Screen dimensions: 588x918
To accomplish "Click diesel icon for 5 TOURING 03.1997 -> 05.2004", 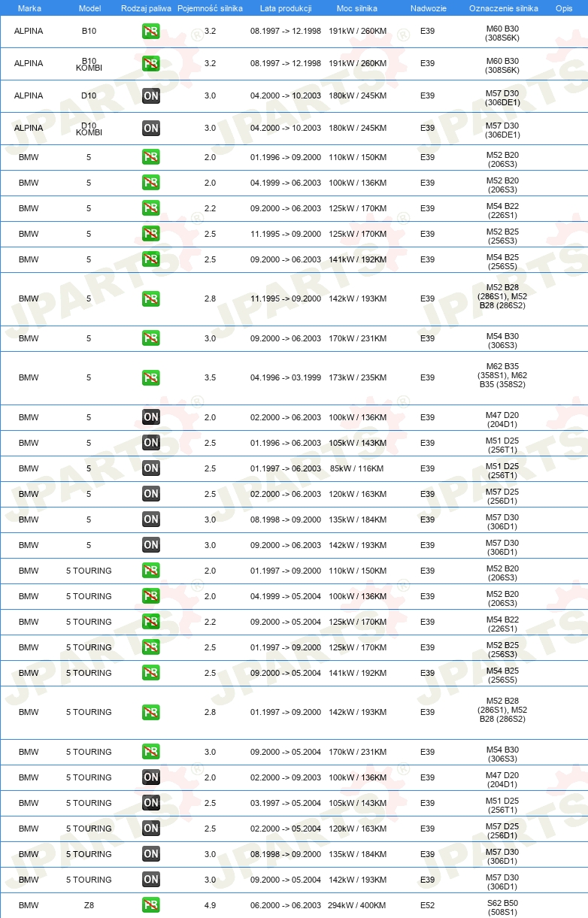I will [x=151, y=803].
